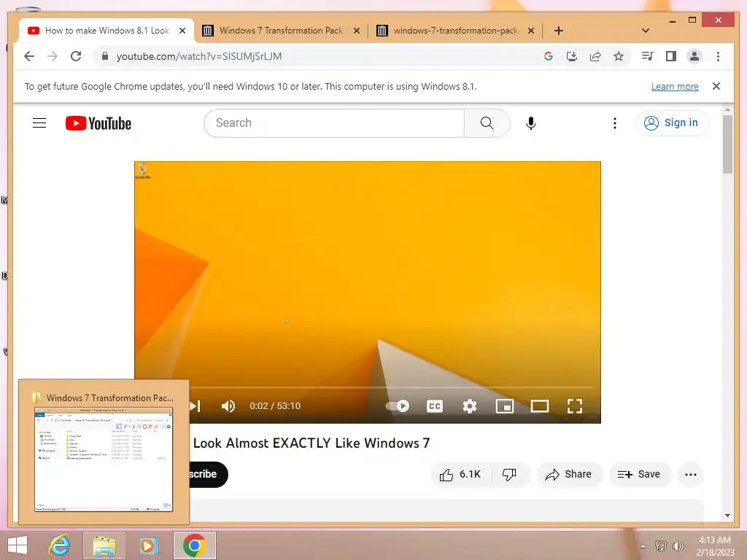Image resolution: width=747 pixels, height=560 pixels.
Task: Save the video to a playlist
Action: pyautogui.click(x=640, y=474)
